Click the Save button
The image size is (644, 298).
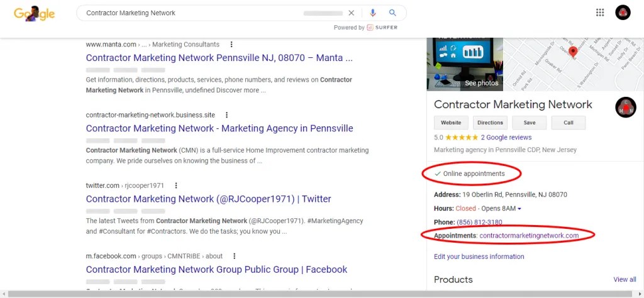click(530, 123)
